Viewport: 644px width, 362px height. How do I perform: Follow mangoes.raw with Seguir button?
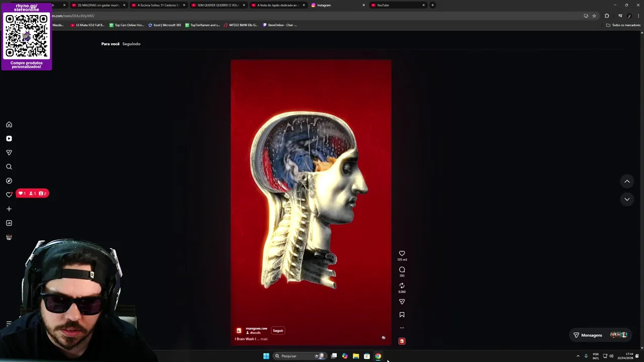278,331
